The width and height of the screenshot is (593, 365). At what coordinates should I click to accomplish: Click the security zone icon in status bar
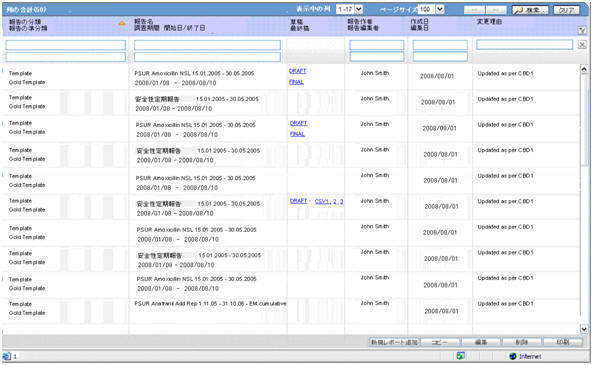coord(460,356)
